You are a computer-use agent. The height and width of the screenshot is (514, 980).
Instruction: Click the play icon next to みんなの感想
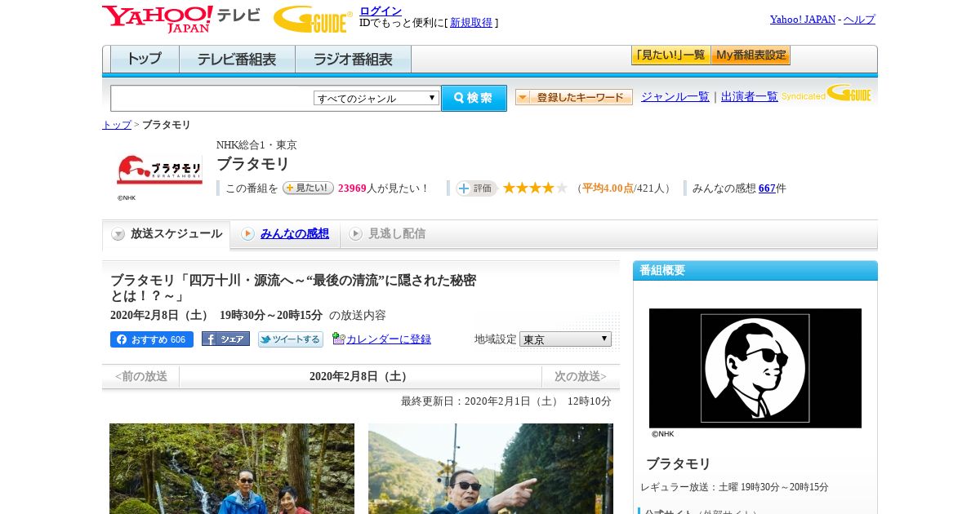pos(248,234)
